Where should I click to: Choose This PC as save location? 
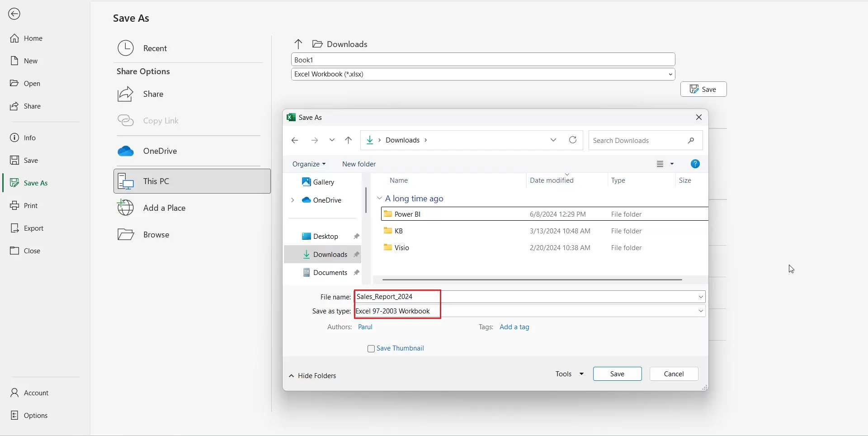click(192, 181)
